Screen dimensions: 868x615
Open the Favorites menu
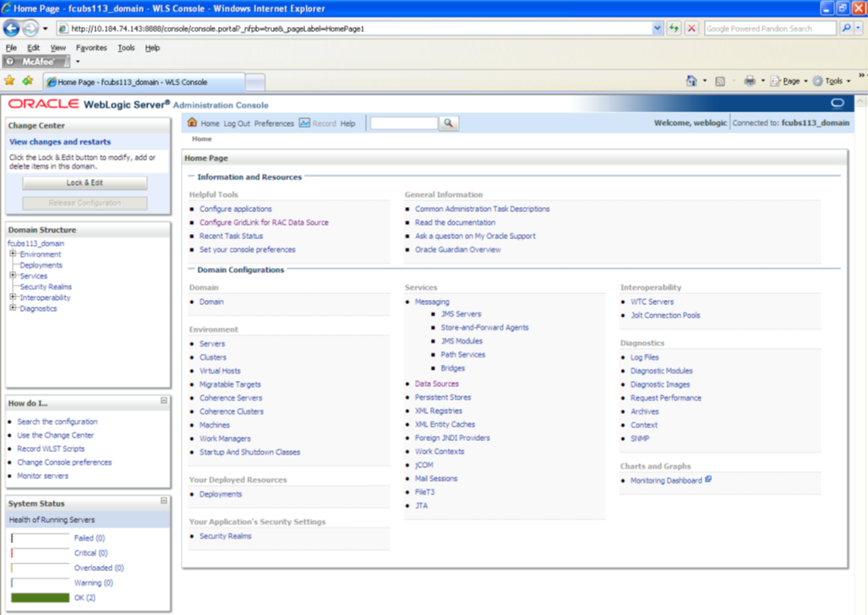91,47
